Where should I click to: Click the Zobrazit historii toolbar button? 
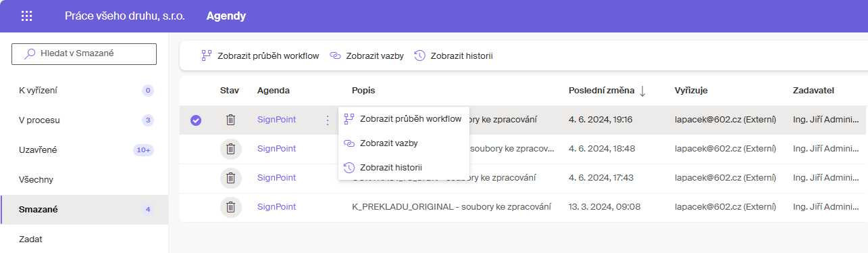pos(453,56)
